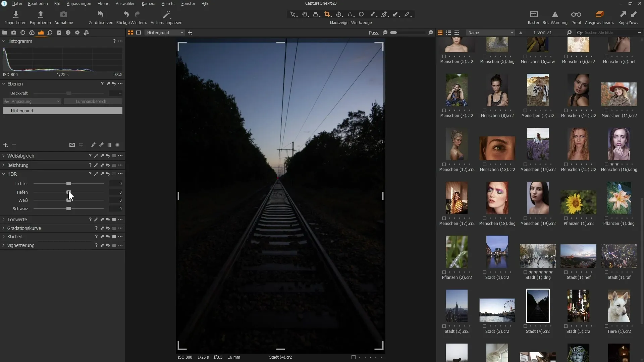Select the Rotate straighten cursor tool

pos(339,14)
